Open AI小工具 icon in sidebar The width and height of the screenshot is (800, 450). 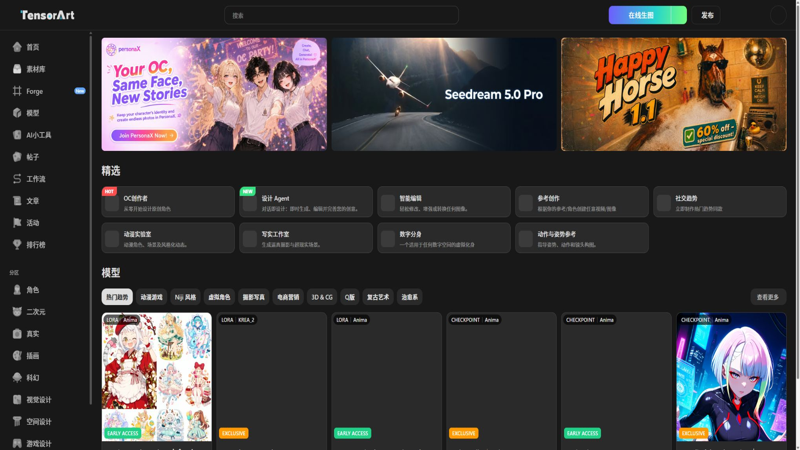[x=17, y=135]
